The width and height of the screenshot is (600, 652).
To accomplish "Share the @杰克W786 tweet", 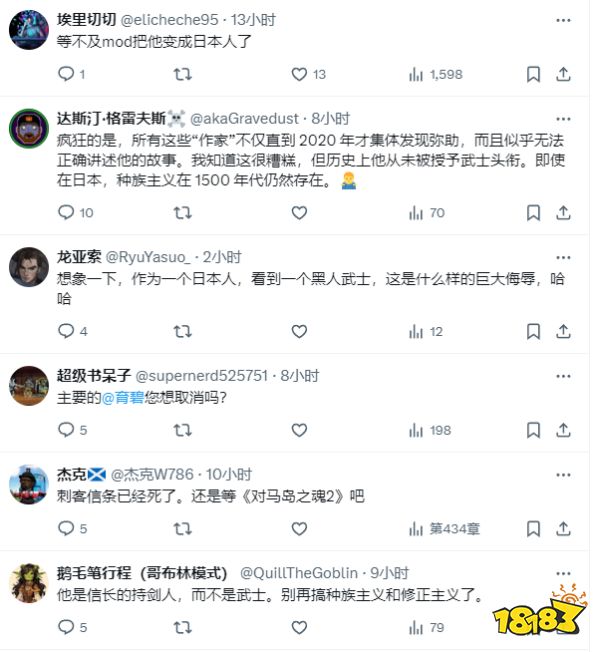I will click(563, 529).
